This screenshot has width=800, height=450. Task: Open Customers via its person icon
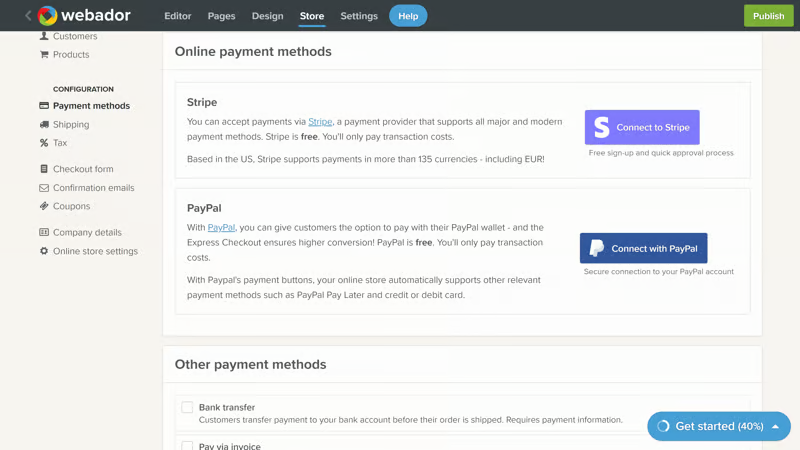click(x=44, y=36)
